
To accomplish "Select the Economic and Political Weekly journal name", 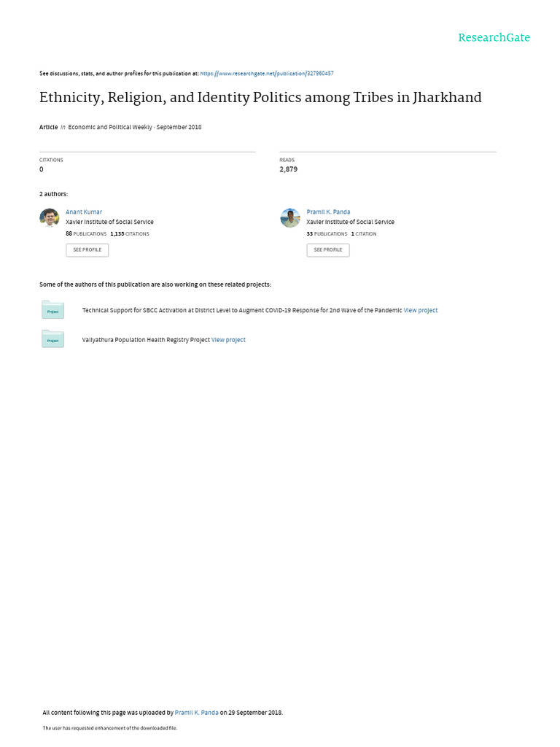I will pyautogui.click(x=110, y=127).
